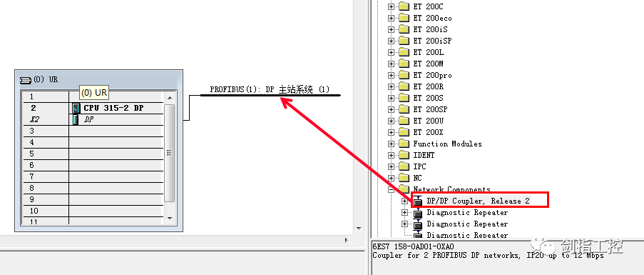Click the Network Components folder icon

tap(404, 189)
